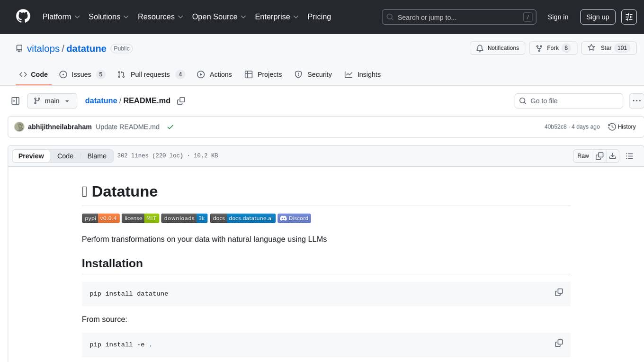
Task: Download the raw file
Action: click(x=612, y=156)
